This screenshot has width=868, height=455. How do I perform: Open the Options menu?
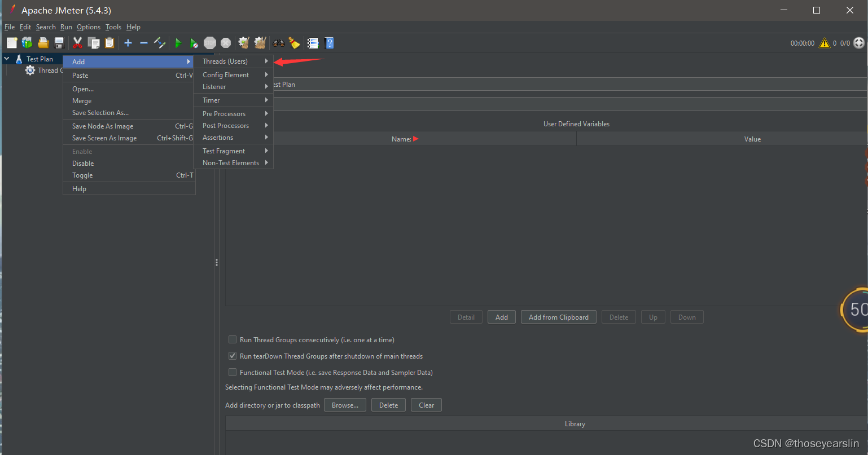click(89, 27)
